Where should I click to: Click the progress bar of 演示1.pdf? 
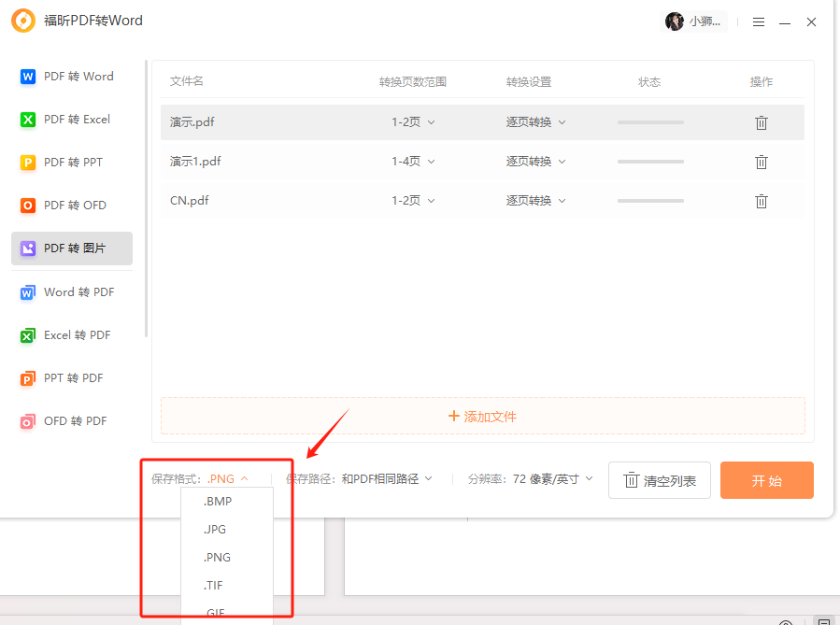click(650, 162)
